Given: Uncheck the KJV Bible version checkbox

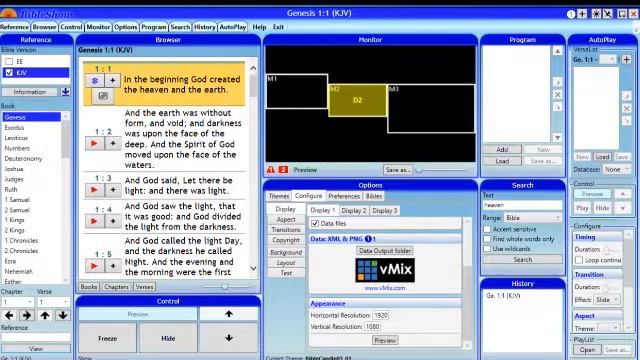Looking at the screenshot, I should point(9,73).
